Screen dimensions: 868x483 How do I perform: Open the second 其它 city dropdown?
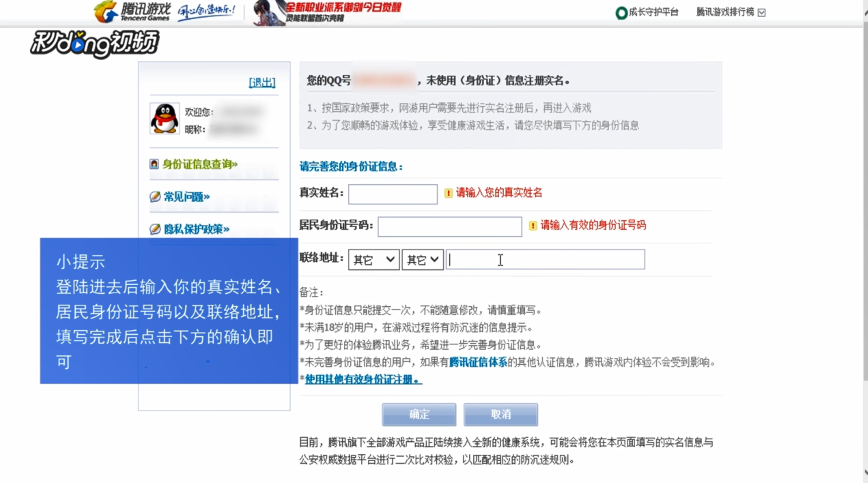click(x=422, y=260)
